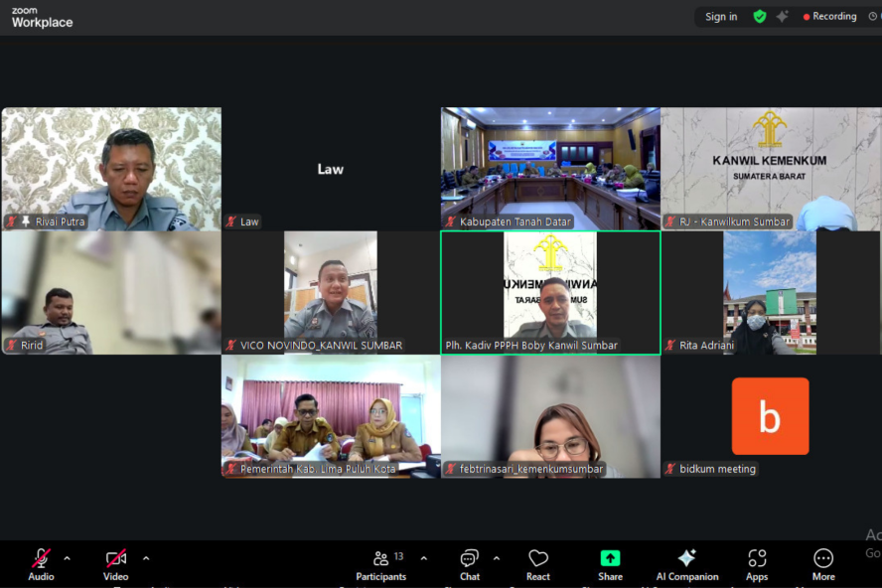Turn on camera with Video button
Screen dimensions: 882x588
[116, 563]
